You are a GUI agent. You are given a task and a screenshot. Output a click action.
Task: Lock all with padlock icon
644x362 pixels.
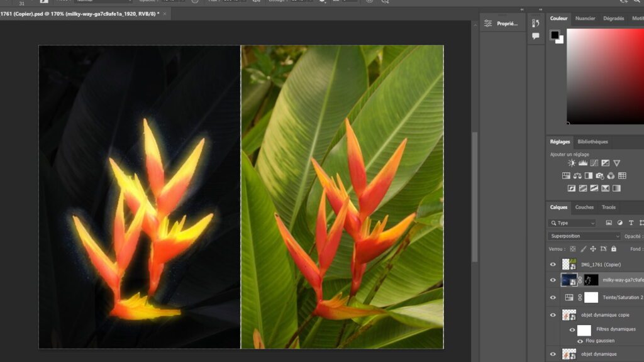[614, 249]
